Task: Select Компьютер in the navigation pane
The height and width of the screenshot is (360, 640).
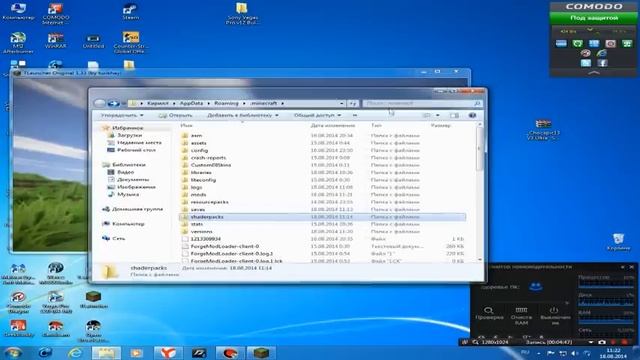Action: 128,224
